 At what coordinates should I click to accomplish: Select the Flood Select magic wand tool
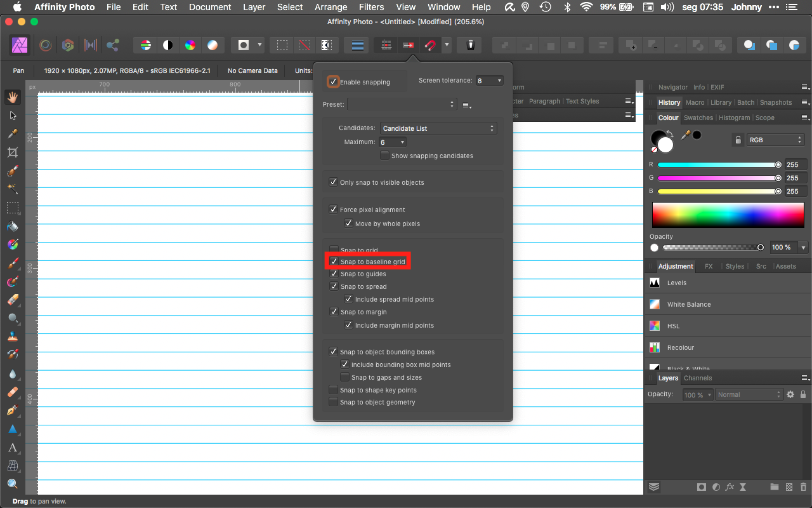pyautogui.click(x=13, y=189)
